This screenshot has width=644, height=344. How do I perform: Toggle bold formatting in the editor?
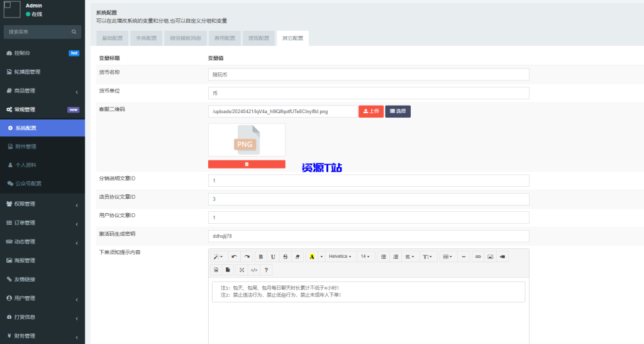click(x=260, y=257)
